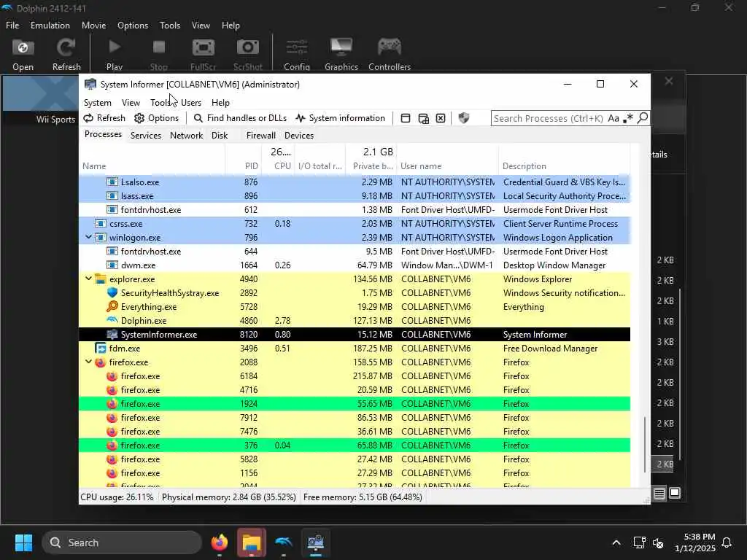Switch to the Network tab
Viewport: 747px width, 560px height.
(x=186, y=135)
